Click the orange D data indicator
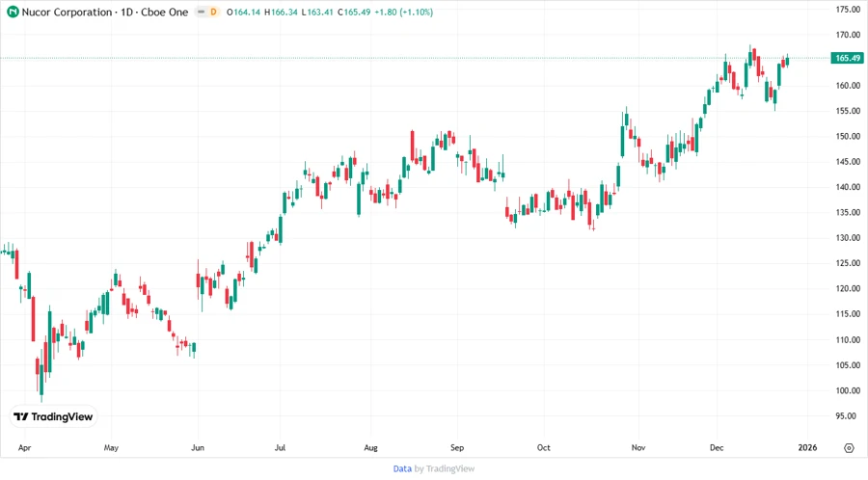The height and width of the screenshot is (480, 868). pyautogui.click(x=213, y=12)
